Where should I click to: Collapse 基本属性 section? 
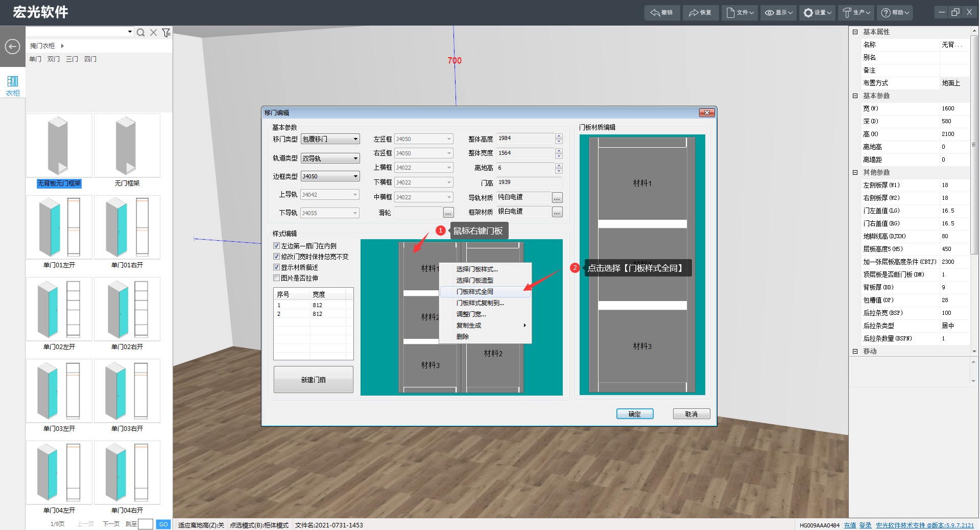855,32
